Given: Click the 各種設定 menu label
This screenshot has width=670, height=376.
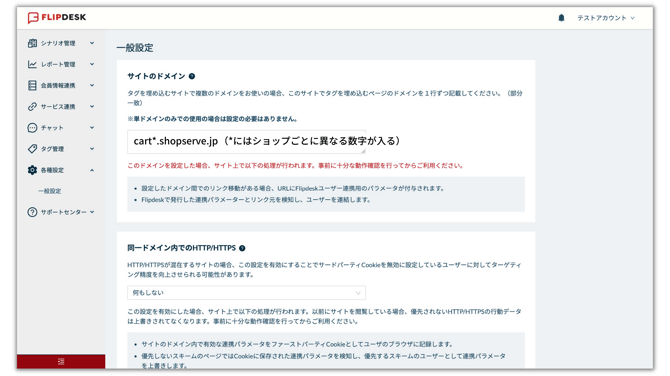Looking at the screenshot, I should 52,170.
